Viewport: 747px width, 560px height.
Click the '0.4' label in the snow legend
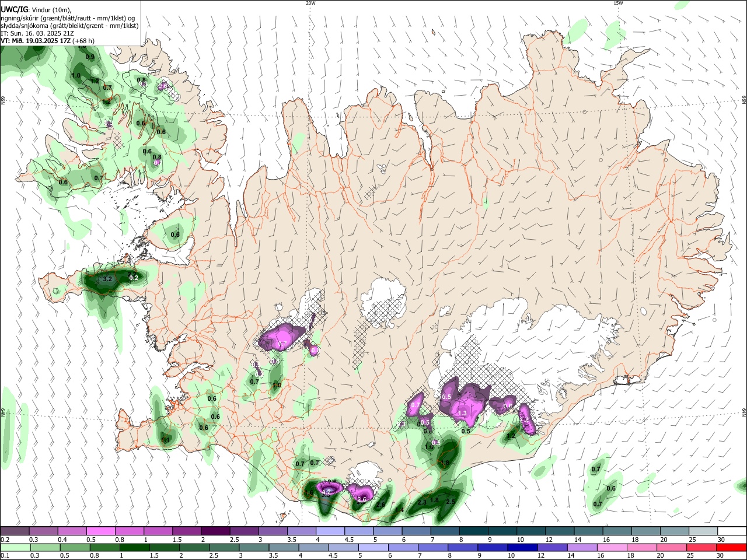tap(62, 540)
